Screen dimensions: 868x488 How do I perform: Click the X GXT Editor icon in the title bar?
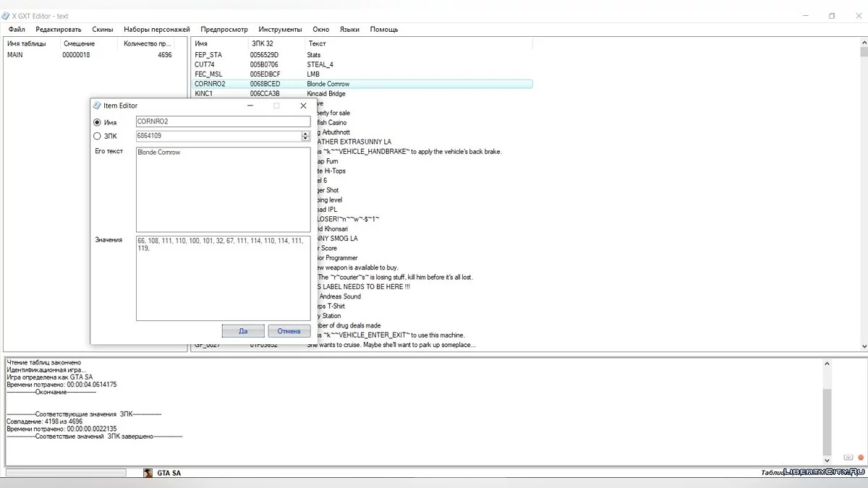7,15
